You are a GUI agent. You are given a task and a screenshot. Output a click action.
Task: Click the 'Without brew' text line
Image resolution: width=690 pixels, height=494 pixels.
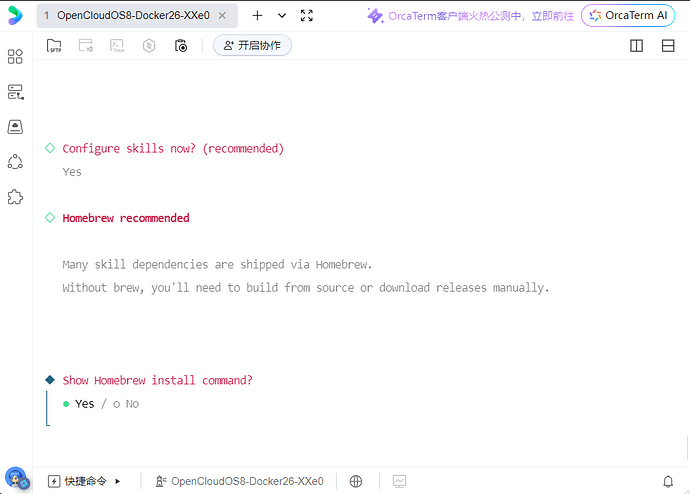pos(305,288)
